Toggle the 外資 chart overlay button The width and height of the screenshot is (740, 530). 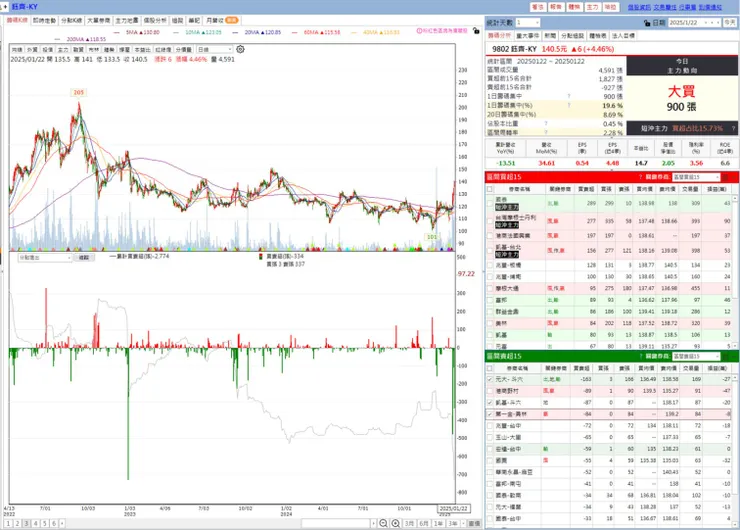(x=32, y=50)
